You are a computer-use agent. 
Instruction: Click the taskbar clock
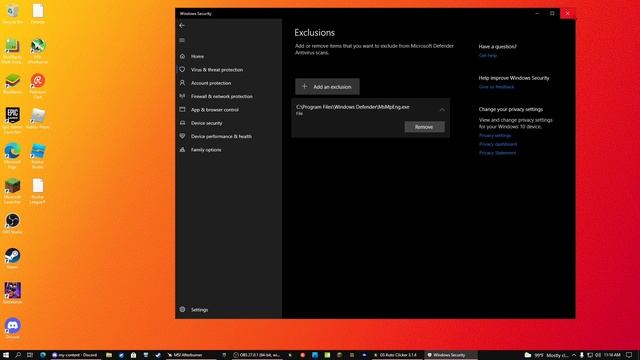click(x=612, y=355)
